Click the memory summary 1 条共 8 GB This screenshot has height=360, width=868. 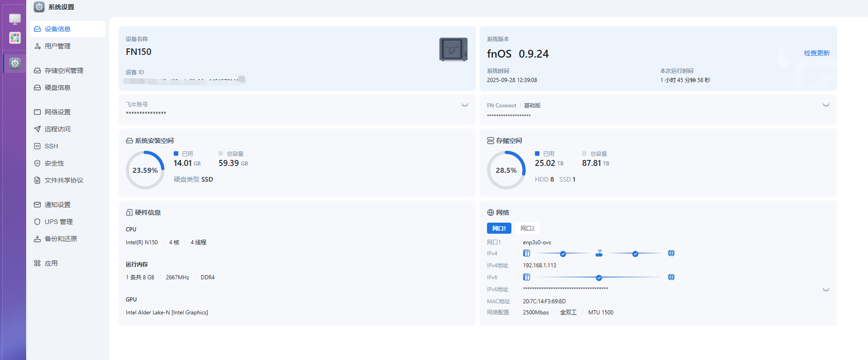click(x=140, y=277)
